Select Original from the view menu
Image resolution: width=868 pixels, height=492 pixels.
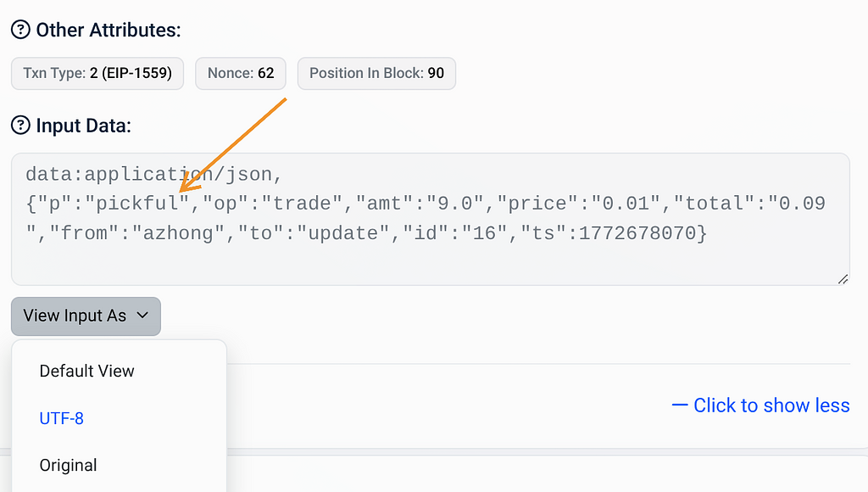click(68, 465)
